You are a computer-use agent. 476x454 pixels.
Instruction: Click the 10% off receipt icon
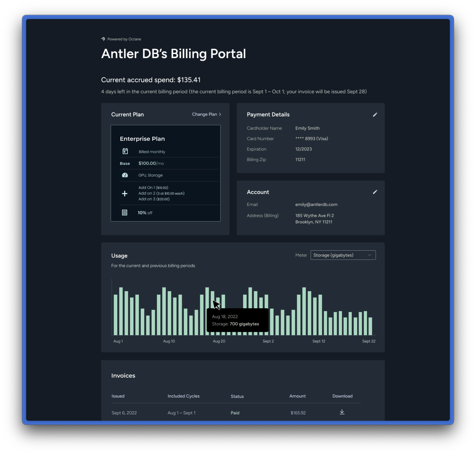[x=125, y=213]
